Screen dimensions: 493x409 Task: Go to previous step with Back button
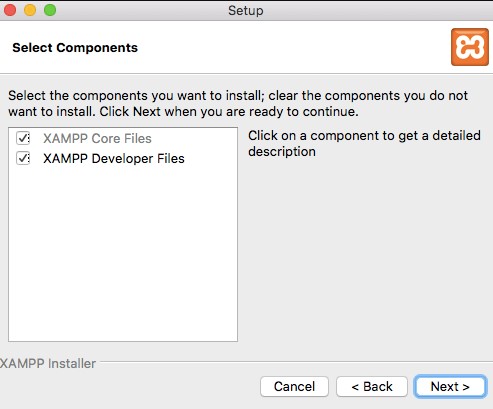(372, 387)
